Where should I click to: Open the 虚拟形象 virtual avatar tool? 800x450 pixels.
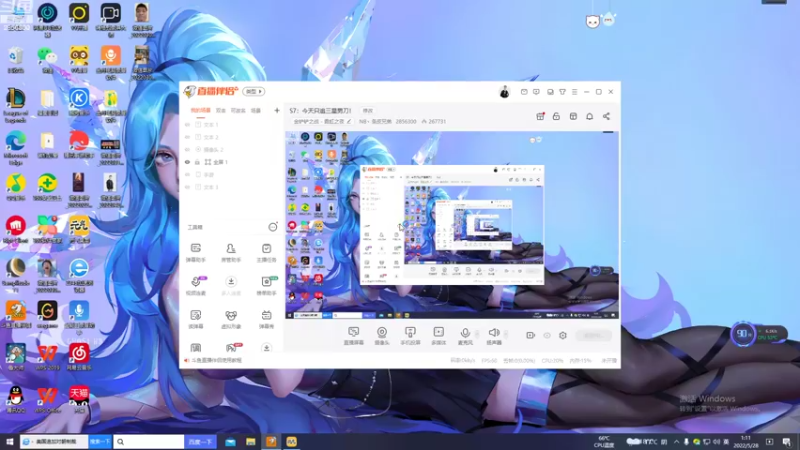point(231,320)
